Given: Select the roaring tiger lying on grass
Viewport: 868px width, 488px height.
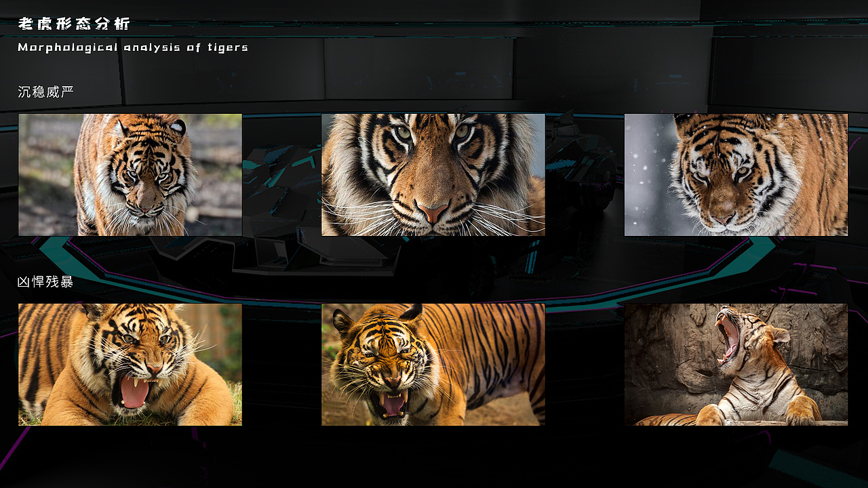Looking at the screenshot, I should pyautogui.click(x=130, y=365).
